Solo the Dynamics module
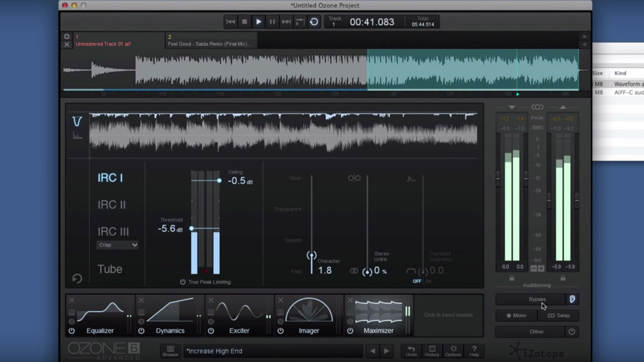 pyautogui.click(x=141, y=321)
